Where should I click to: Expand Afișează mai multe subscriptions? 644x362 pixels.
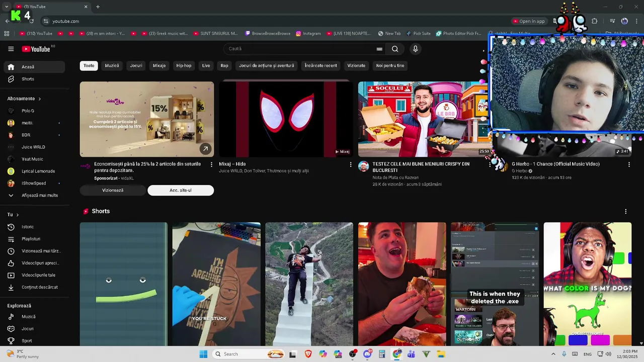(35, 195)
